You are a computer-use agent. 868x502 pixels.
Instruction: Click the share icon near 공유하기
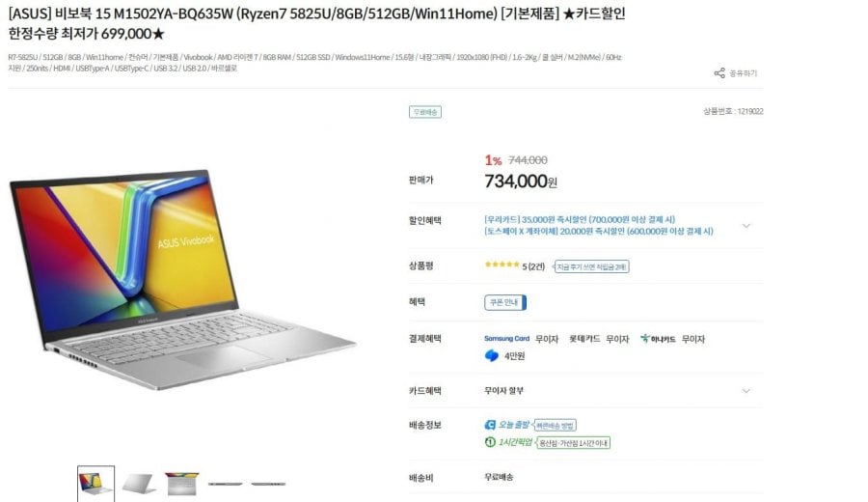tap(719, 73)
